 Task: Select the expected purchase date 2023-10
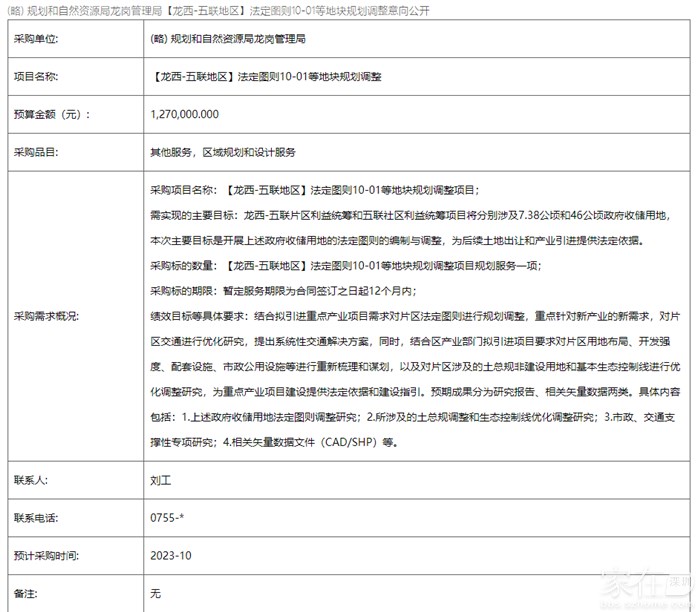[x=170, y=555]
